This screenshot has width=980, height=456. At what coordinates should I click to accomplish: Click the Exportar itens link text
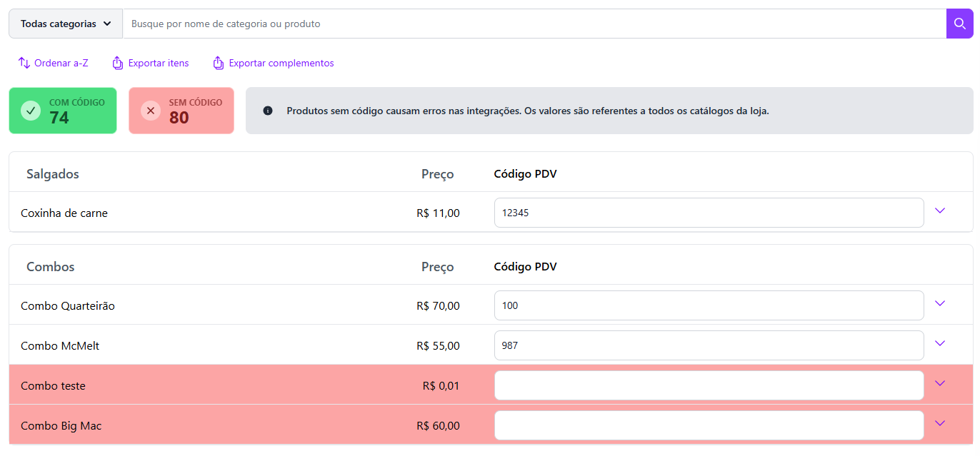pos(159,63)
